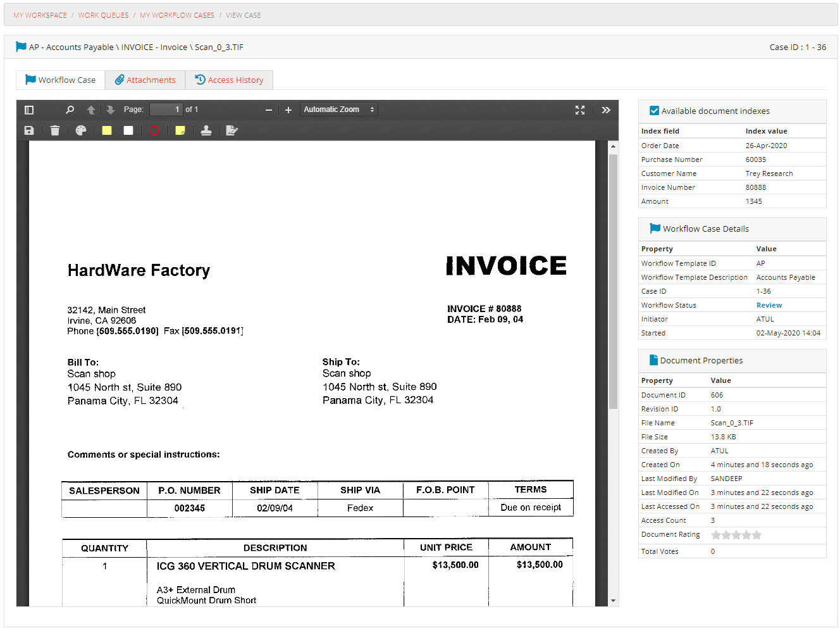This screenshot has width=840, height=633.
Task: Click the document viewer vertical scrollbar thumb
Action: point(613,281)
